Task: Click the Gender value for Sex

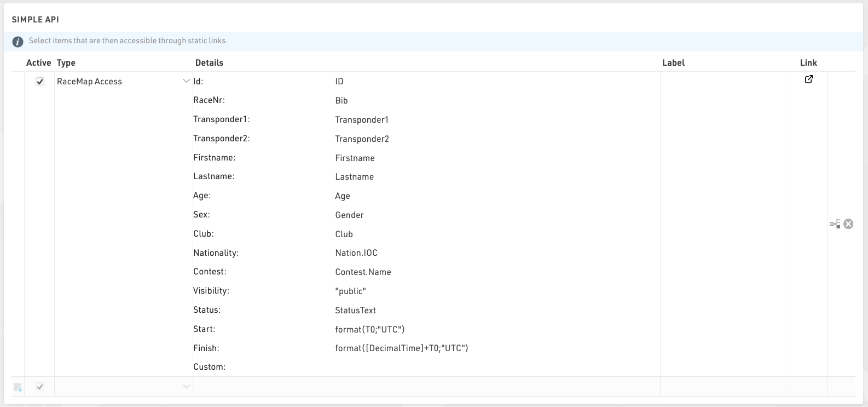Action: click(349, 215)
